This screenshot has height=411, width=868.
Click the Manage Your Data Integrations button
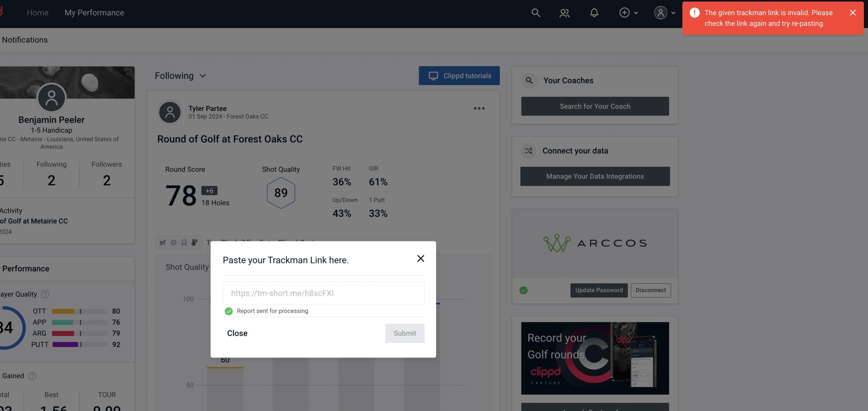click(x=595, y=176)
